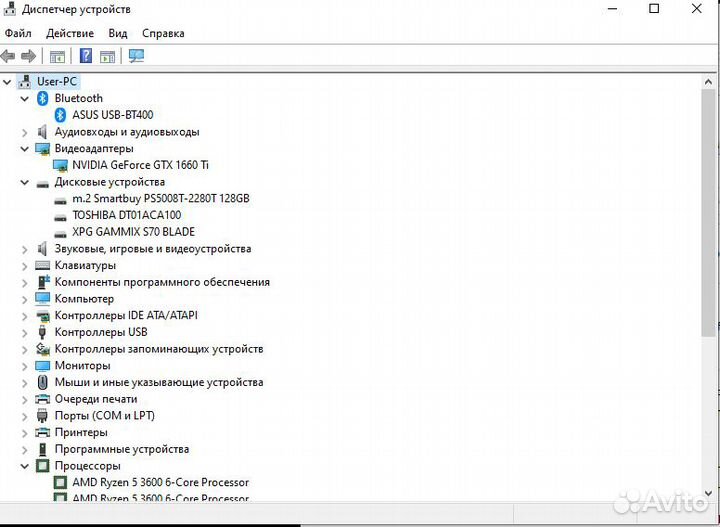Select the XPG GAMMIX S70 BLADE disk
The width and height of the screenshot is (720, 527).
133,232
